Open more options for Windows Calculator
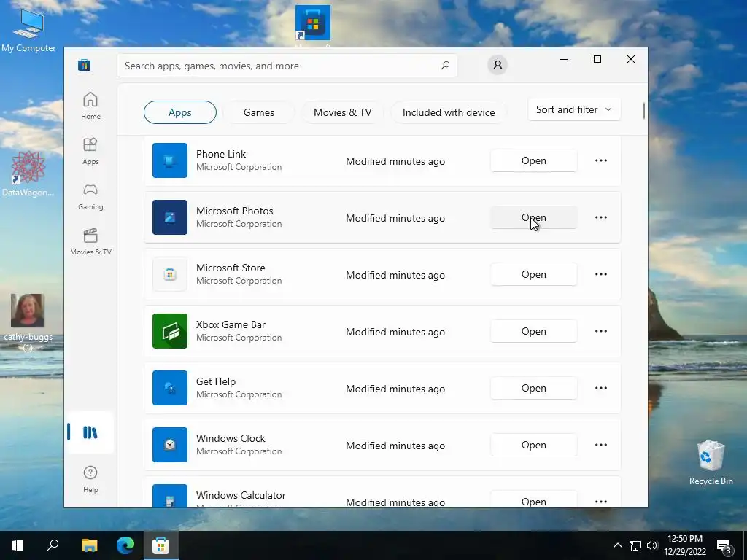 [601, 502]
